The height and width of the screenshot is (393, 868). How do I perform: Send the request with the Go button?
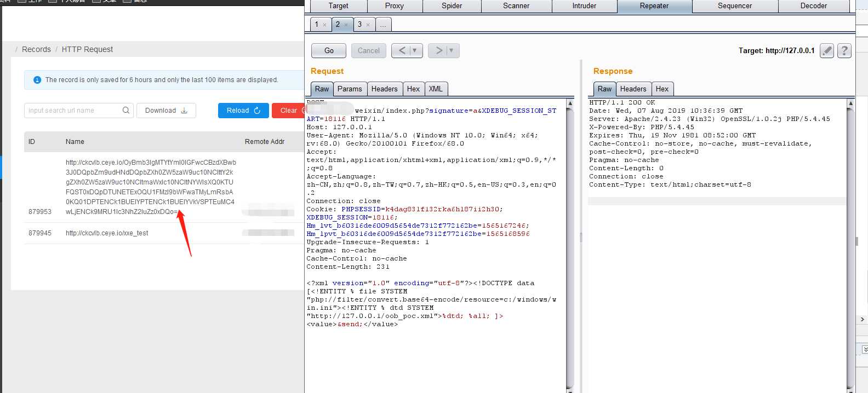pyautogui.click(x=329, y=50)
